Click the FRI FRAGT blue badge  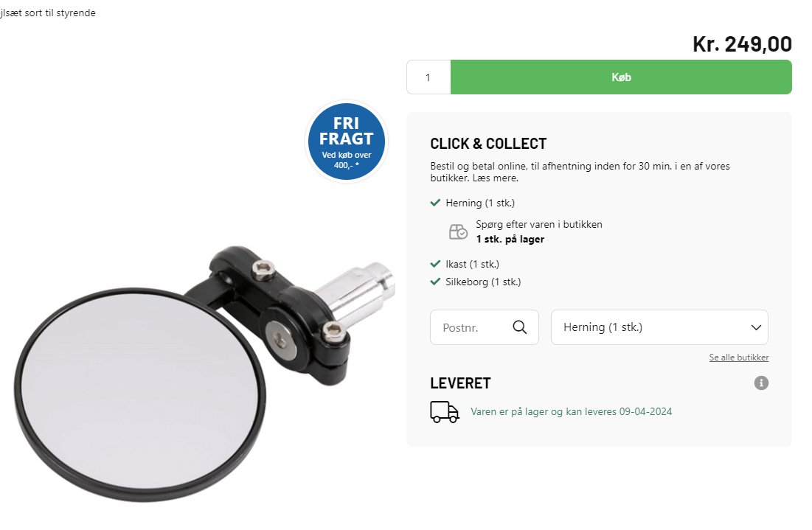click(x=347, y=142)
